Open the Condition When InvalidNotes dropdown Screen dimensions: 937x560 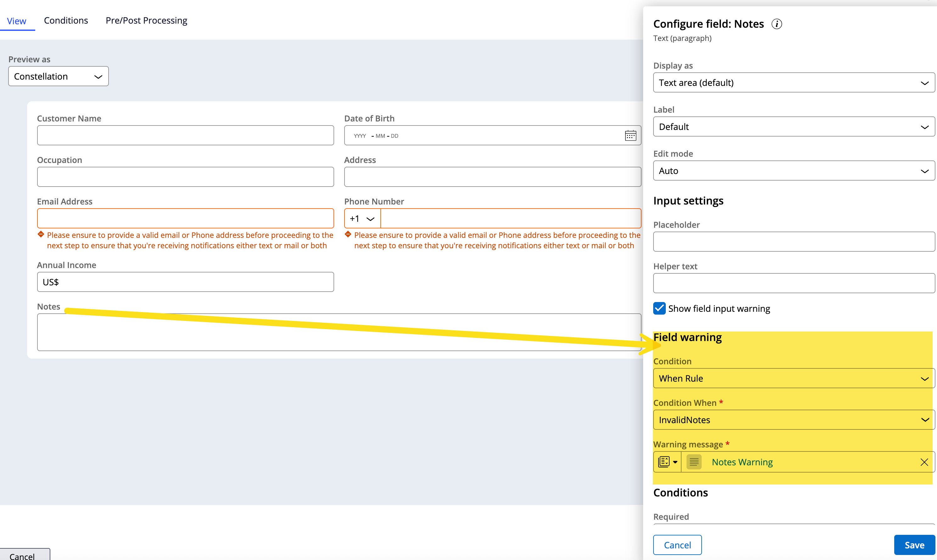tap(794, 420)
